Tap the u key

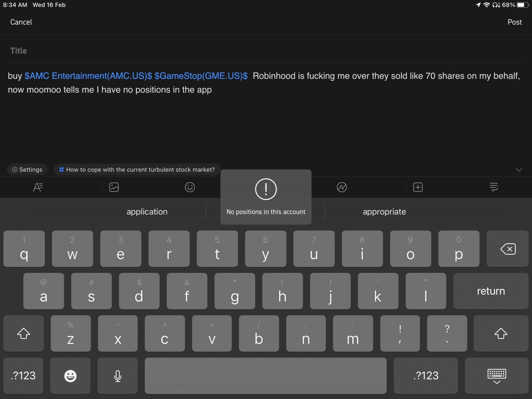pos(314,249)
